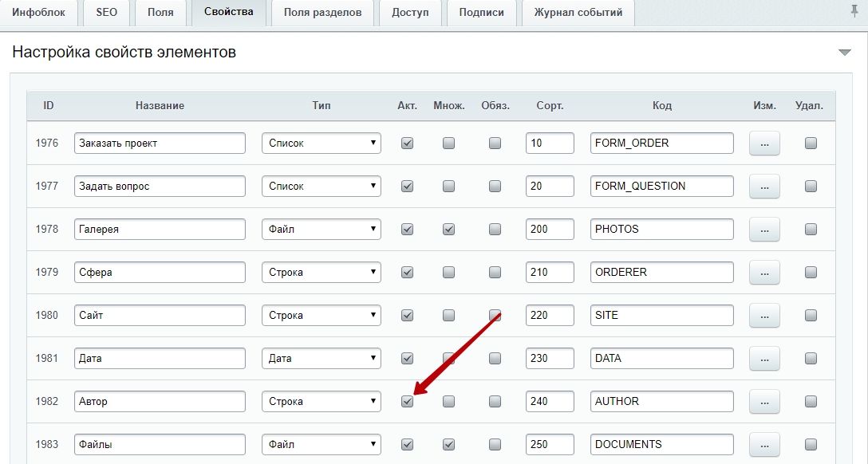Image resolution: width=868 pixels, height=464 pixels.
Task: Click the ... button for FORM_QUESTION
Action: (764, 187)
